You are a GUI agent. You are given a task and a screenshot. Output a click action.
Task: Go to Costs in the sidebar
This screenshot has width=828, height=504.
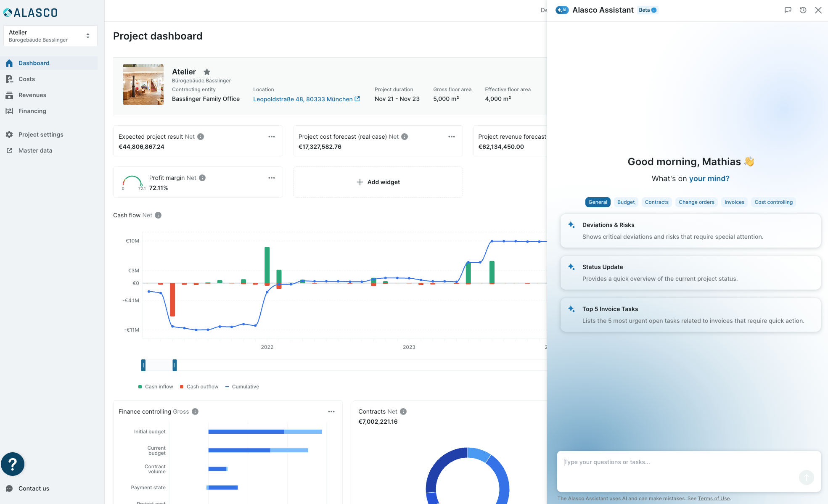(26, 79)
